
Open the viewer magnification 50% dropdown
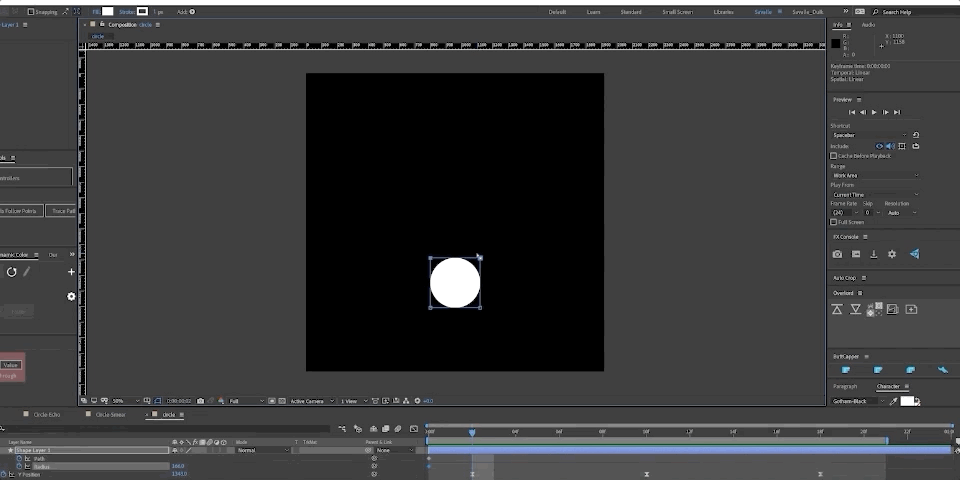tap(126, 401)
